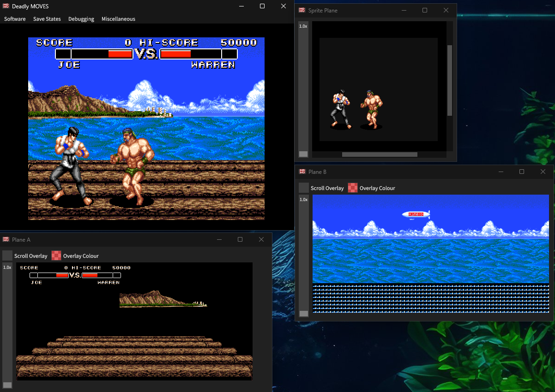Screen dimensions: 555x392
Task: Open the Miscellaneous menu
Action: [x=118, y=19]
